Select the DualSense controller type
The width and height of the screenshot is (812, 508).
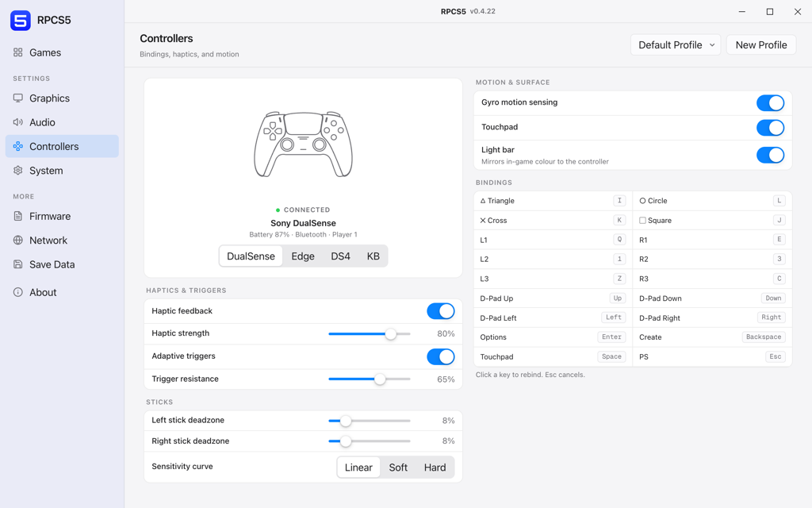click(x=251, y=256)
